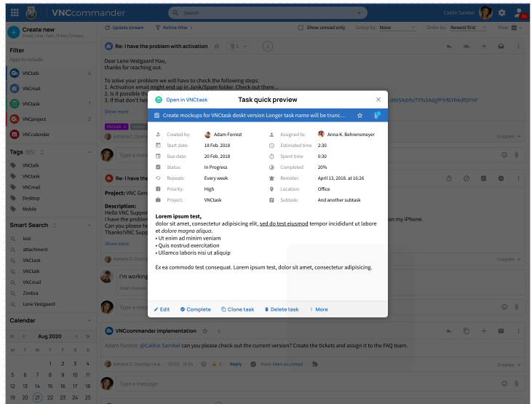532x404 pixels.
Task: Toggle task completion checkbox in blue header
Action: point(156,116)
